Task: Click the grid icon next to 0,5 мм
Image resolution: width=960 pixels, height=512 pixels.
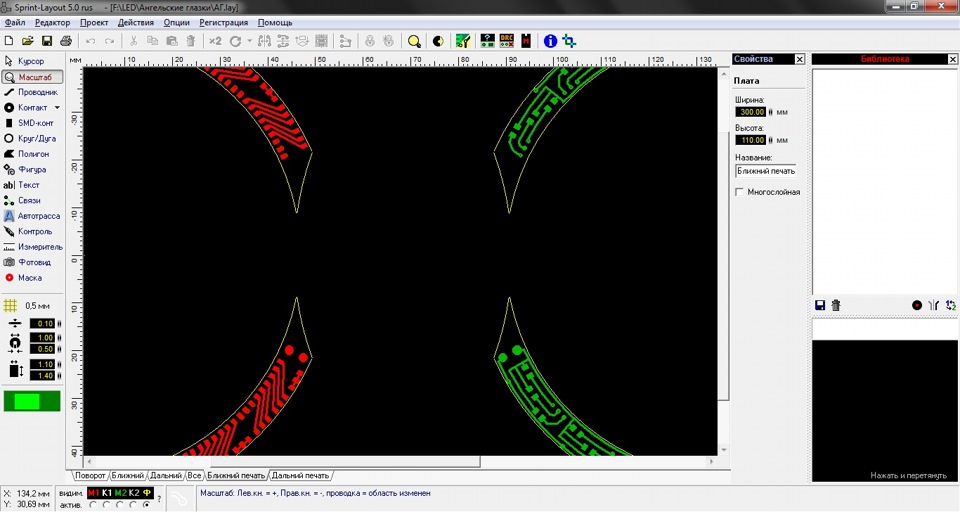Action: pyautogui.click(x=10, y=305)
